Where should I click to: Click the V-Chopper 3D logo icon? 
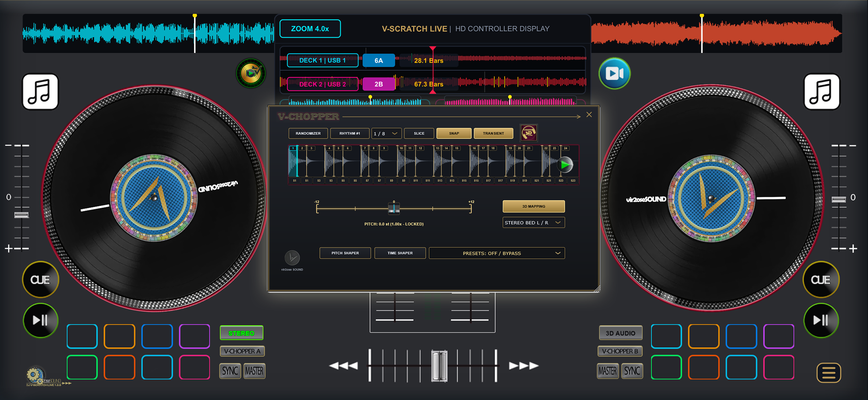(x=529, y=133)
